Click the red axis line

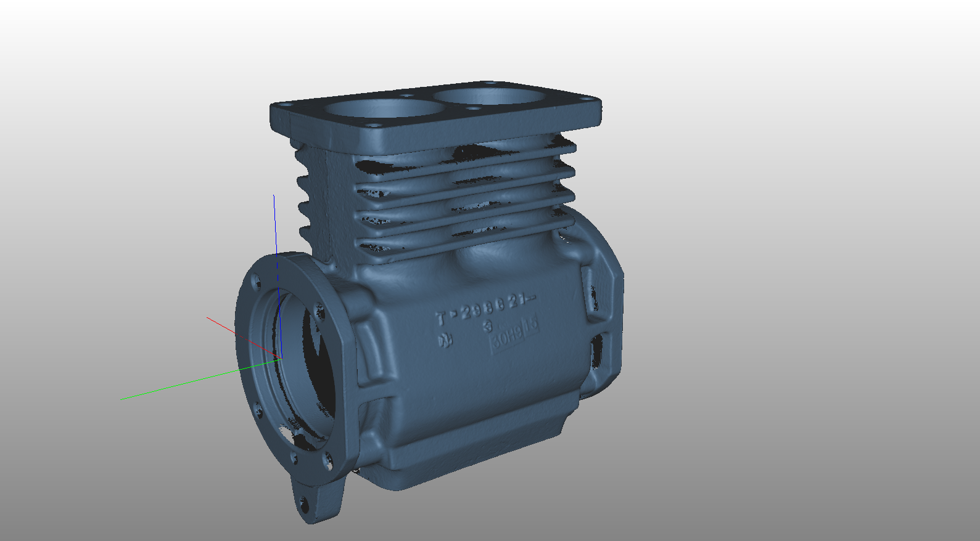[x=244, y=337]
